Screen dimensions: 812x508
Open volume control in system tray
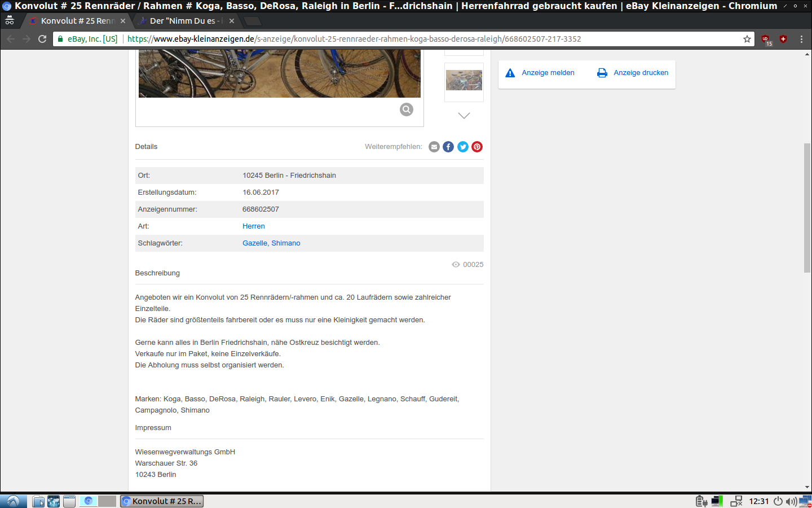[x=791, y=501]
